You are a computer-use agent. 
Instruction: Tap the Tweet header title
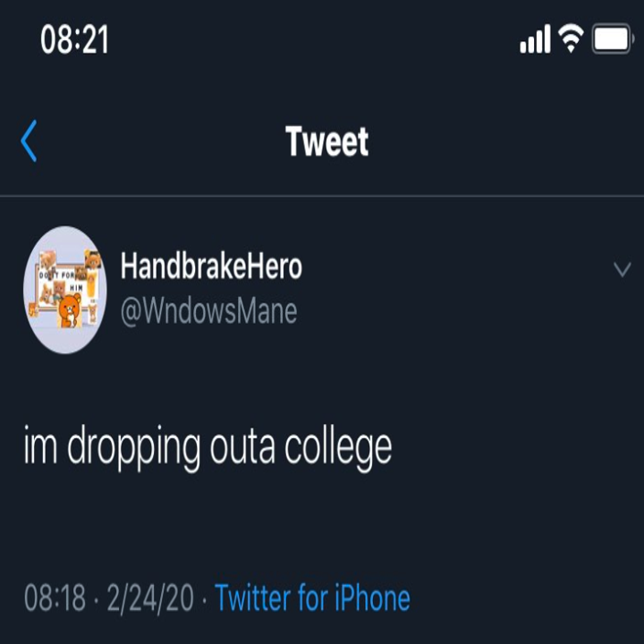[x=326, y=141]
